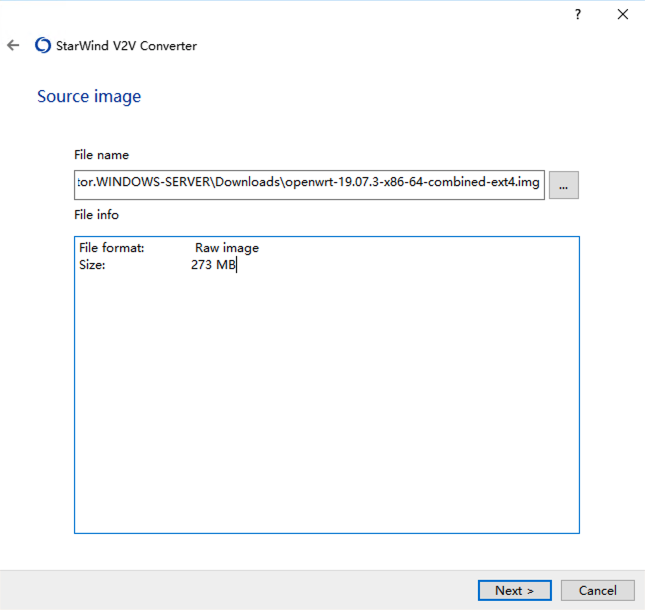Screen dimensions: 645x610
Task: Cancel the conversion wizard
Action: [x=598, y=591]
